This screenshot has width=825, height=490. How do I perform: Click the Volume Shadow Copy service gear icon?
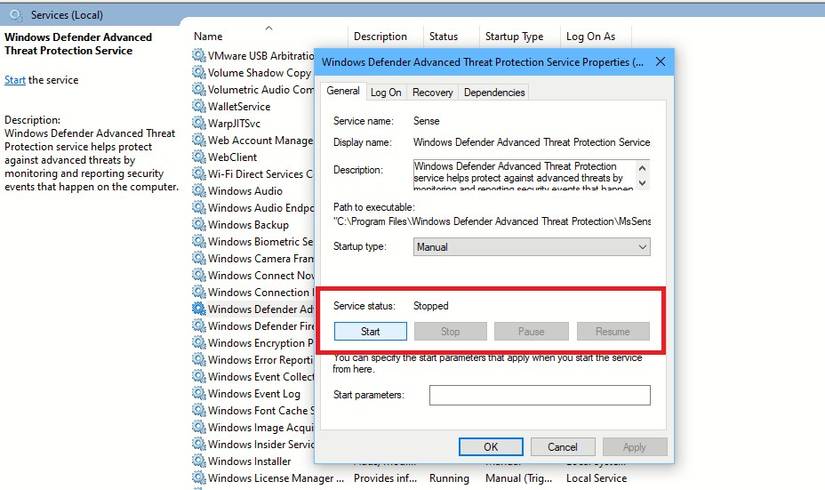point(199,72)
